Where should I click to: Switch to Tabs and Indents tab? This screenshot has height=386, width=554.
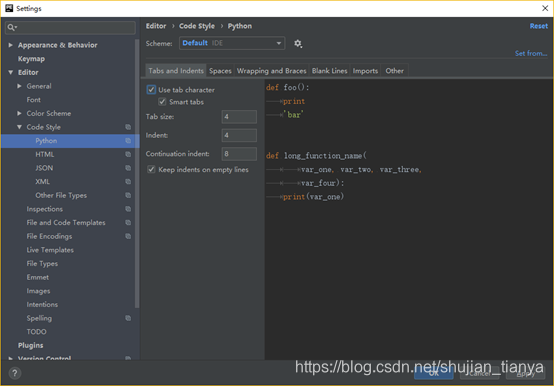point(176,71)
